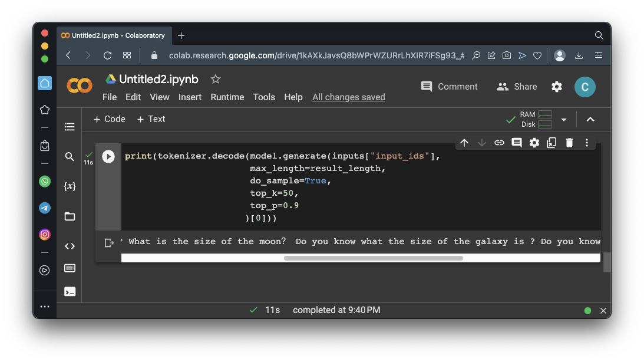Open the table of contents panel
This screenshot has width=644, height=362.
click(70, 127)
